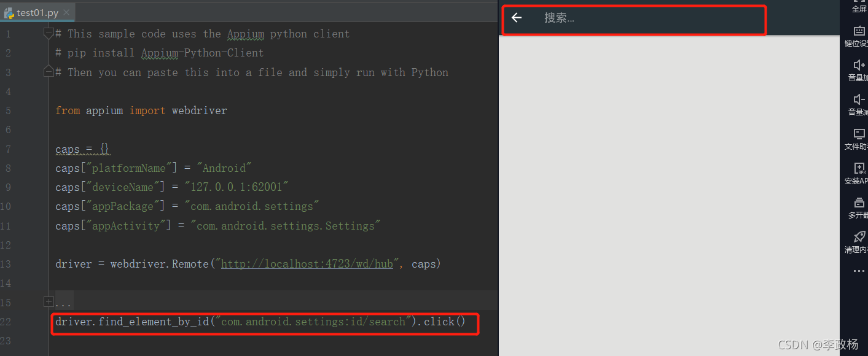Image resolution: width=868 pixels, height=356 pixels.
Task: Click the back arrow in the emulator search bar
Action: [517, 18]
